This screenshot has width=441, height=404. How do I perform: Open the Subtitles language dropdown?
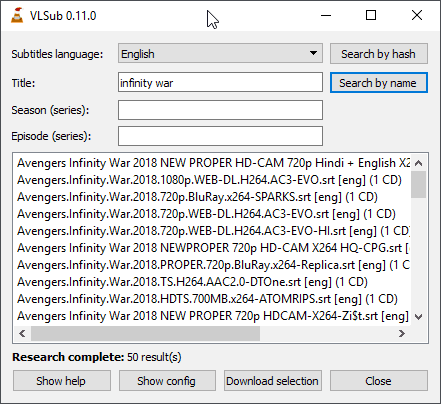coord(220,53)
